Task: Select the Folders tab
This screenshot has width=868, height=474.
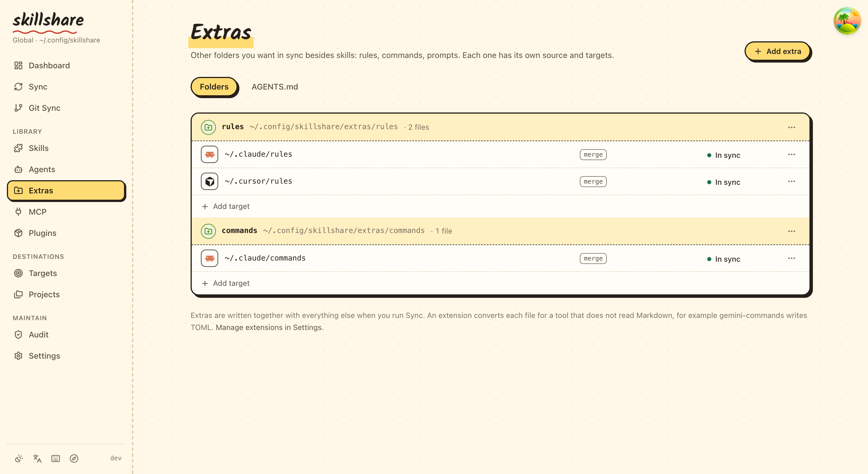Action: click(214, 87)
